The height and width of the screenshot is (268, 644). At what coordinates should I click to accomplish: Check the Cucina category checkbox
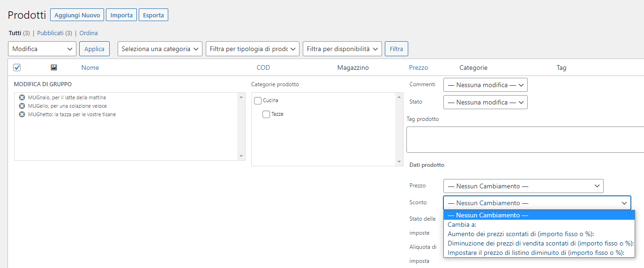(x=258, y=101)
